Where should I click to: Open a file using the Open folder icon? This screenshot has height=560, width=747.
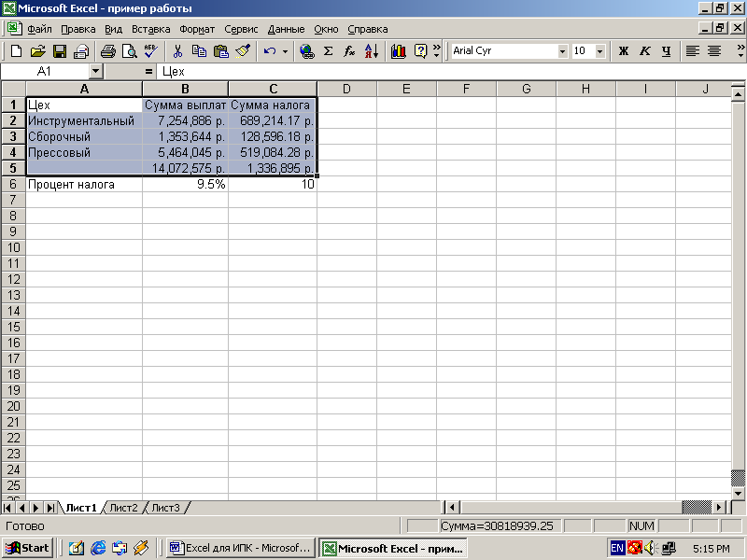click(37, 51)
